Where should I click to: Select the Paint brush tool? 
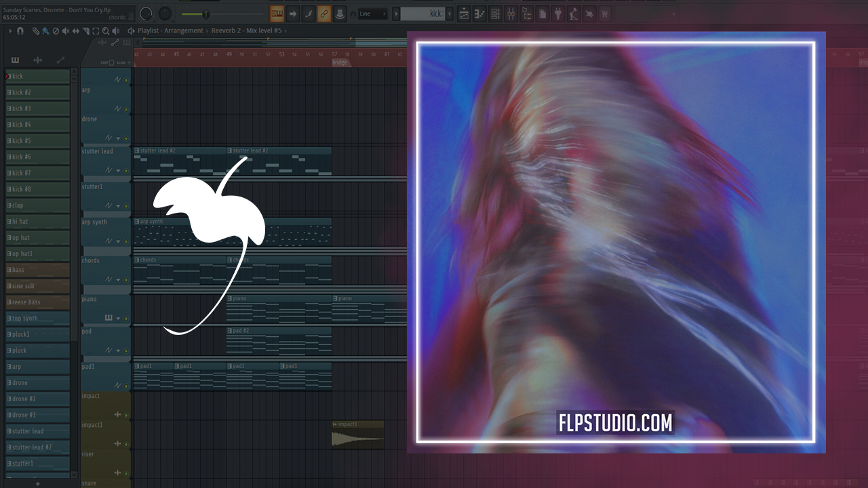pos(45,31)
